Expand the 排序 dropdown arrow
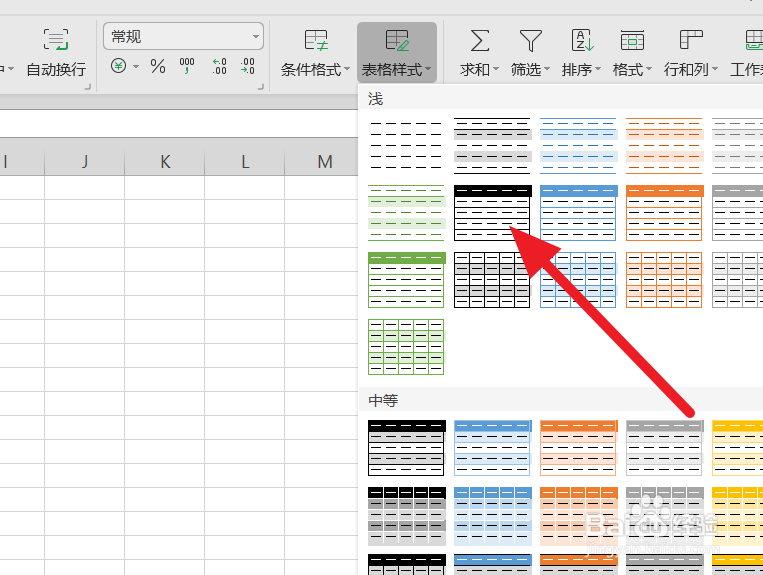The width and height of the screenshot is (763, 575). click(598, 69)
